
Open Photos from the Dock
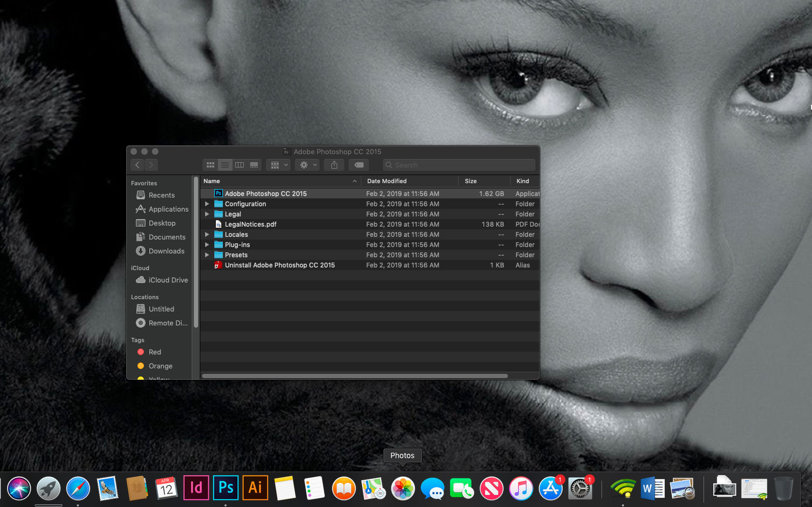point(403,489)
